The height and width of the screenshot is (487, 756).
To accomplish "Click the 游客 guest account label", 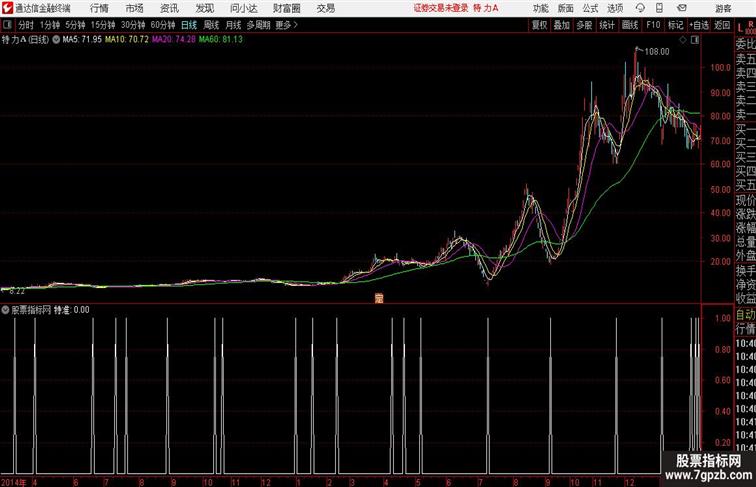I will [x=723, y=8].
